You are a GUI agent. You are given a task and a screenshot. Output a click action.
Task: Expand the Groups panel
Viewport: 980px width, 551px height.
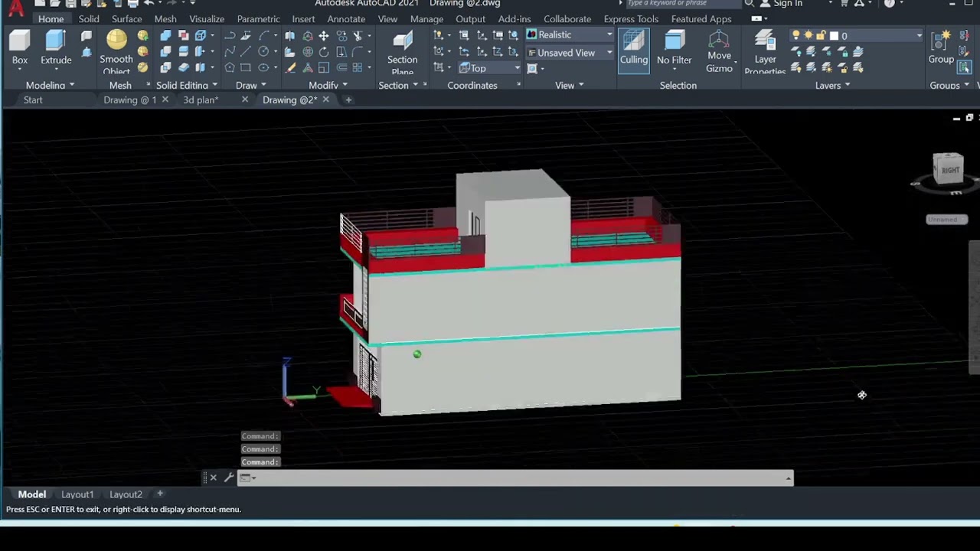949,85
